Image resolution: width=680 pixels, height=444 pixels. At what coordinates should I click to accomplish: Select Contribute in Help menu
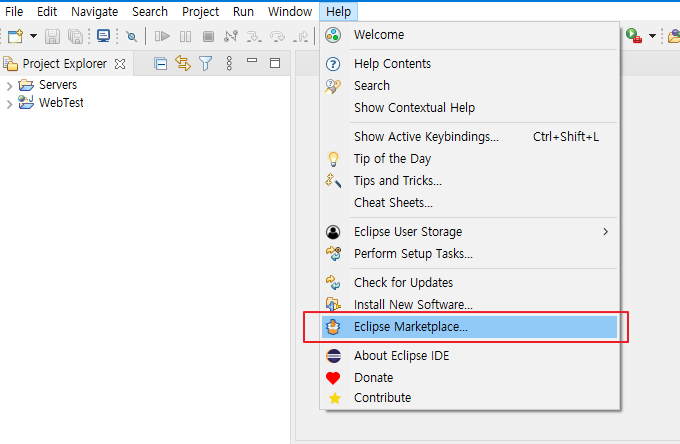pyautogui.click(x=470, y=398)
